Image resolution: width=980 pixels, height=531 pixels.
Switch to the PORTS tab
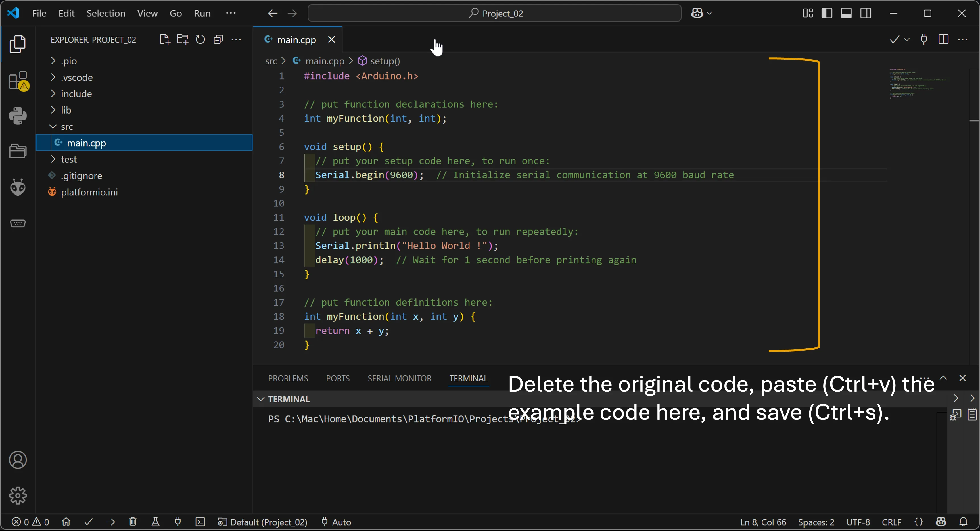click(x=337, y=379)
